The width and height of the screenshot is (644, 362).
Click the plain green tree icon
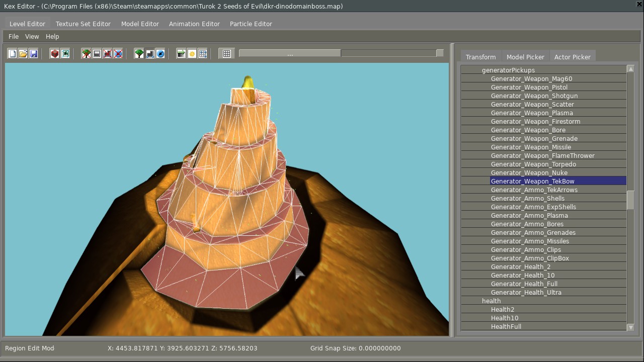(139, 54)
